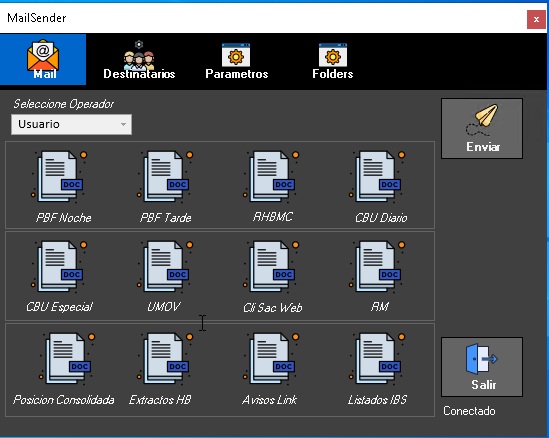Close the MailSender window
Image resolution: width=549 pixels, height=438 pixels.
(536, 19)
